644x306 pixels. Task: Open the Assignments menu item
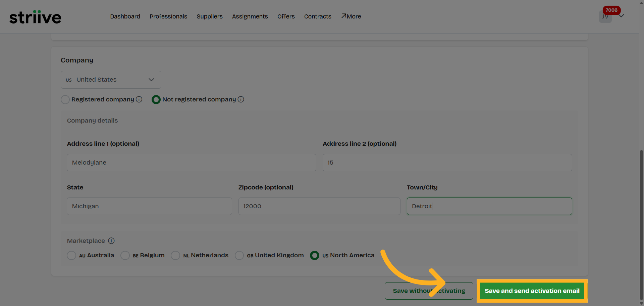click(x=250, y=16)
